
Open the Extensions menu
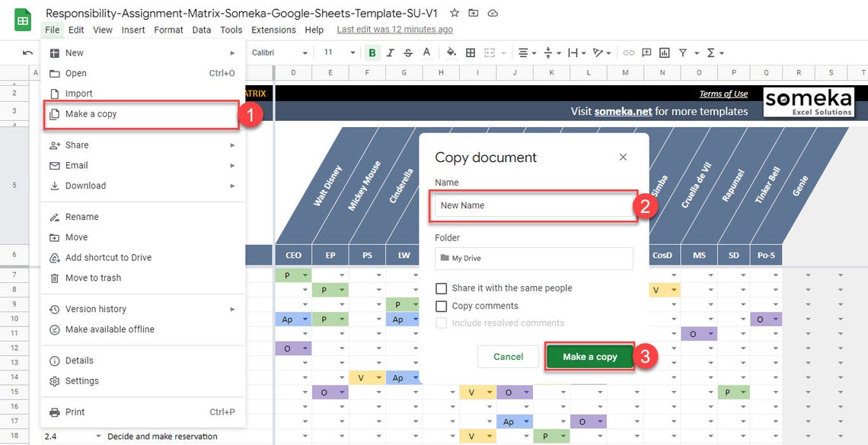coord(273,30)
